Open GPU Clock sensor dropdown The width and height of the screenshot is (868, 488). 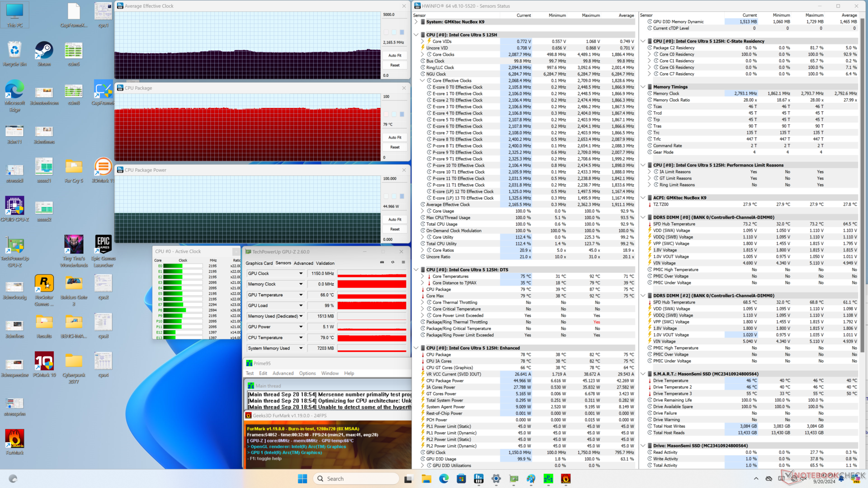pyautogui.click(x=301, y=273)
